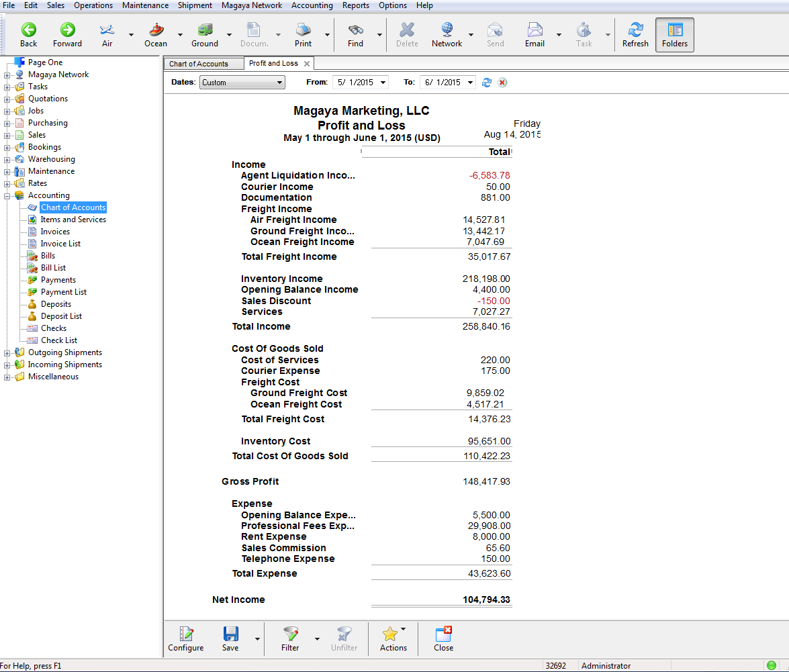Open the Help menu
The height and width of the screenshot is (672, 789).
[x=424, y=5]
